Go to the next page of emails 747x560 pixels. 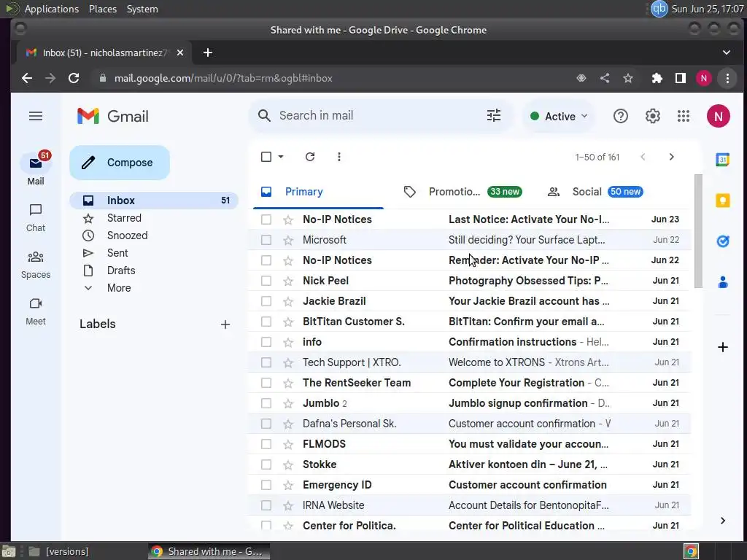[671, 157]
